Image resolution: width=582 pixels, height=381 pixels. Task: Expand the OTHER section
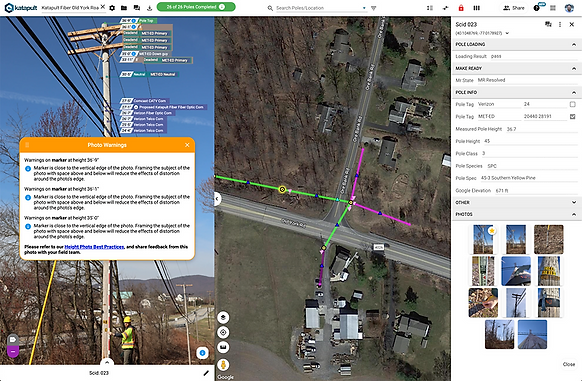[574, 202]
